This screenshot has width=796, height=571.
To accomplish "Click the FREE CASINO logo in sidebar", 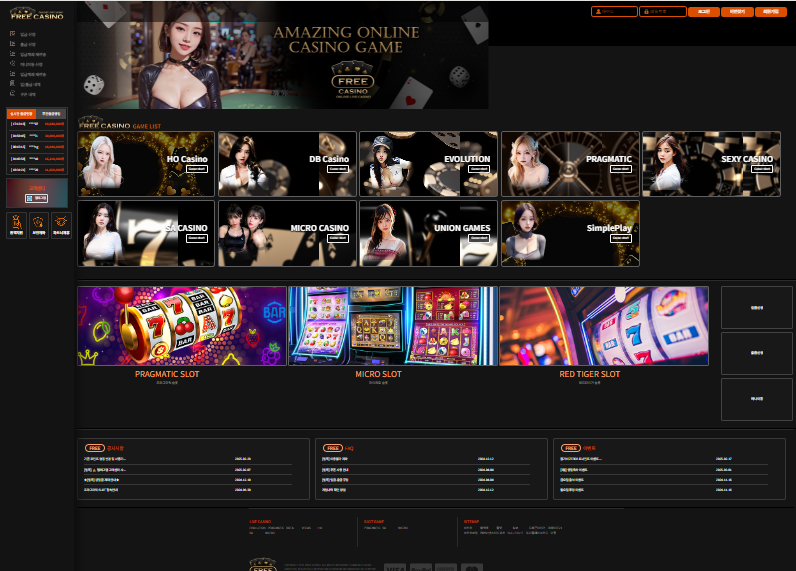I will tap(37, 14).
